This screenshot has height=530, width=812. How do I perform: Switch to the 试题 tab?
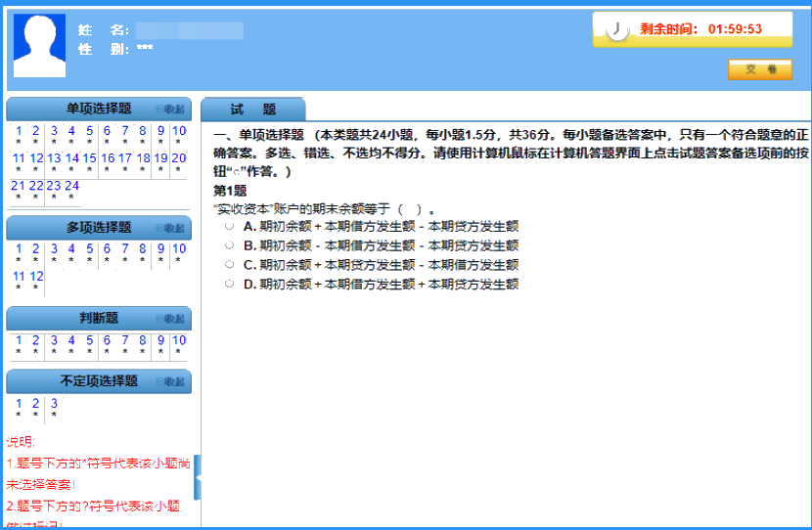pos(252,110)
